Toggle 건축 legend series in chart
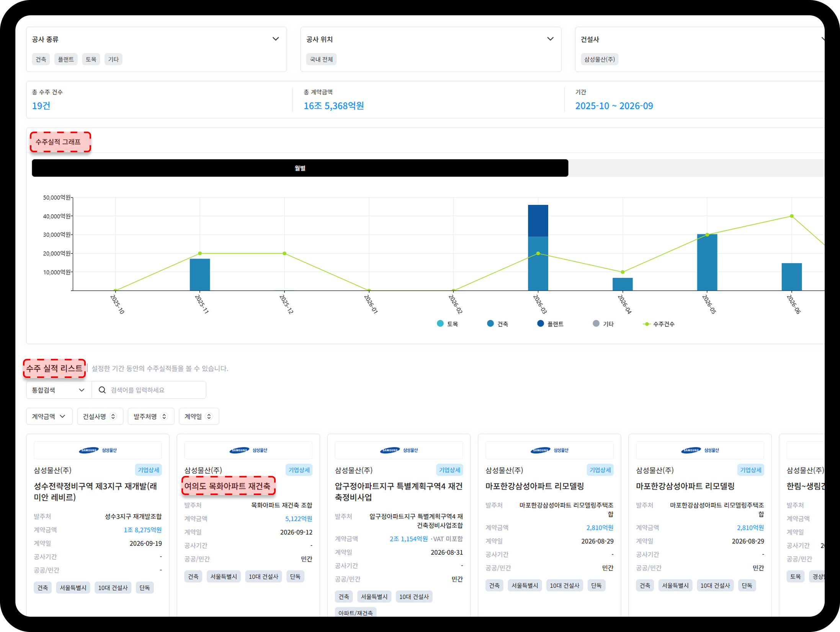 497,324
